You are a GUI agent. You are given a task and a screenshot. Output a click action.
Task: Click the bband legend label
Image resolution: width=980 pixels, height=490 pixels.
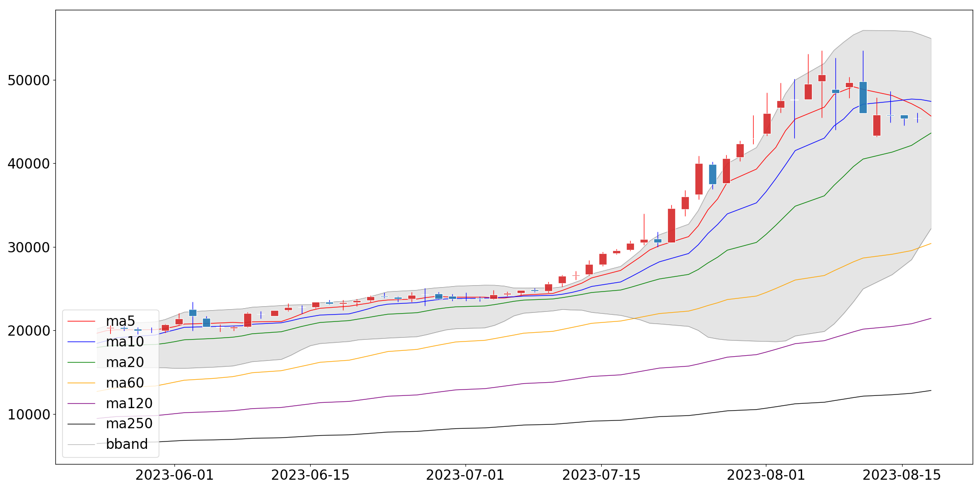(127, 444)
